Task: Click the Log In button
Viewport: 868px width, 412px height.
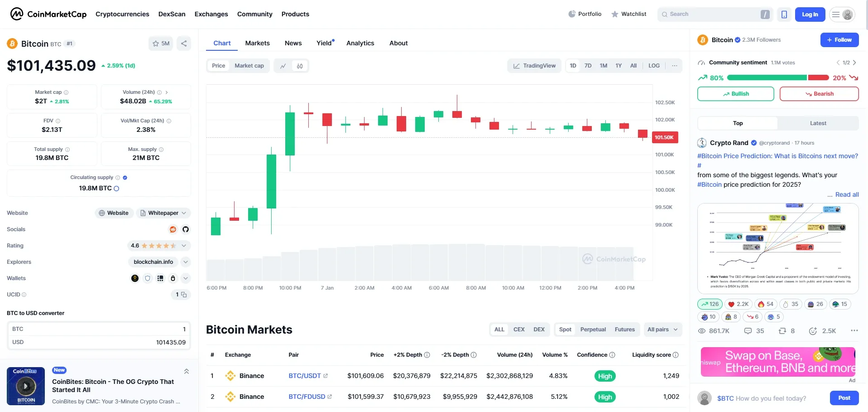Action: coord(810,15)
